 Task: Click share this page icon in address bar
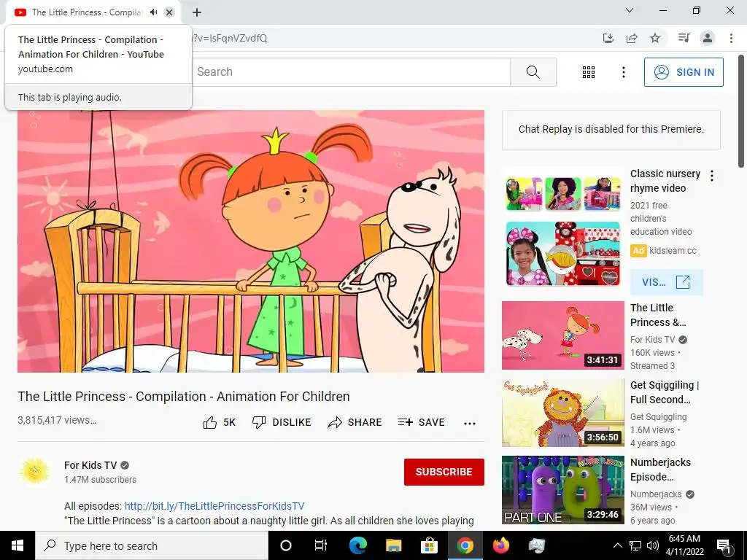point(632,38)
